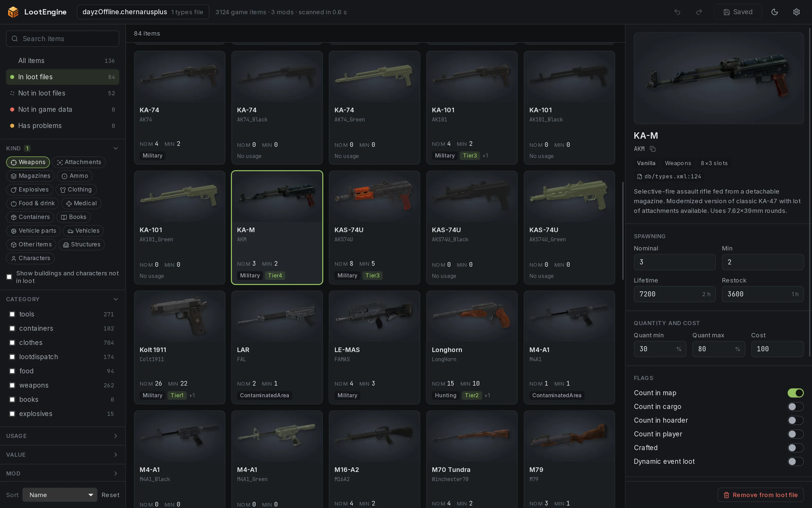Click the Reset sort link
The height and width of the screenshot is (508, 812).
click(x=110, y=495)
